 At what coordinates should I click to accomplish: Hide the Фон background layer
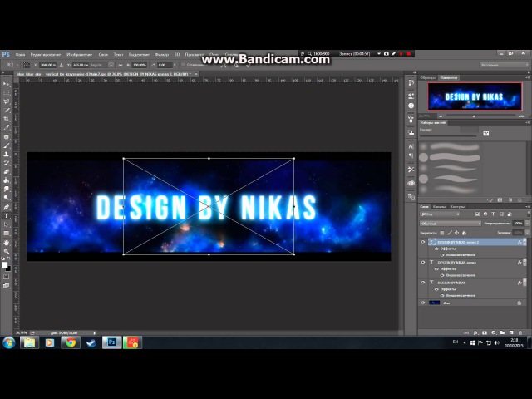[423, 303]
